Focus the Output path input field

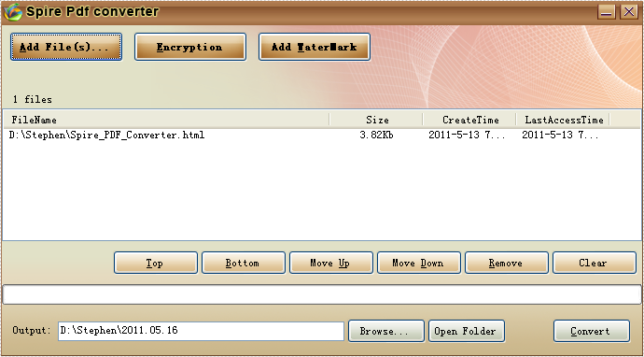(201, 331)
